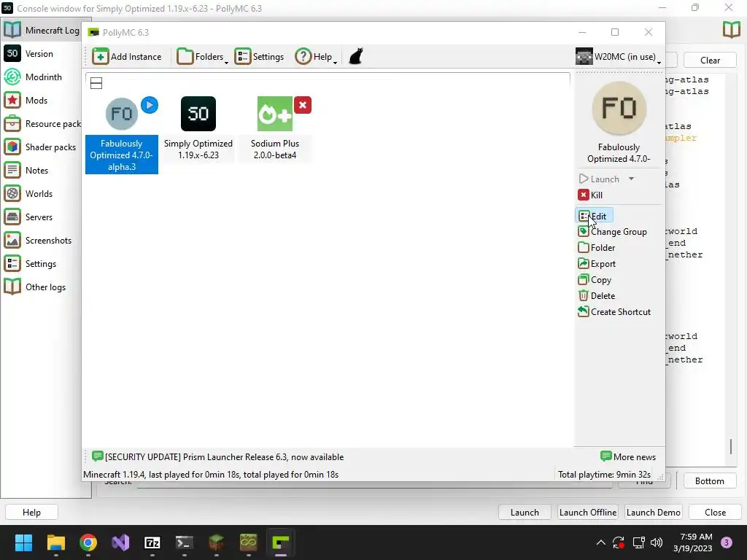Choose Change Group for the instance
747x560 pixels.
(x=613, y=232)
